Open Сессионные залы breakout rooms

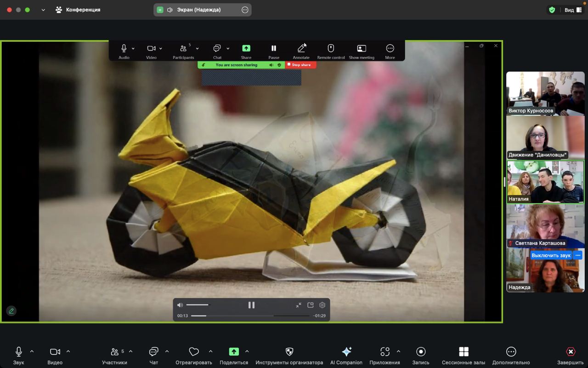(463, 352)
